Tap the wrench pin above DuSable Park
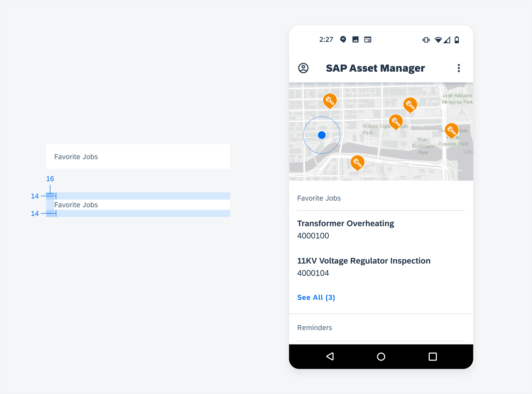Viewport: 532px width, 394px height. [452, 131]
